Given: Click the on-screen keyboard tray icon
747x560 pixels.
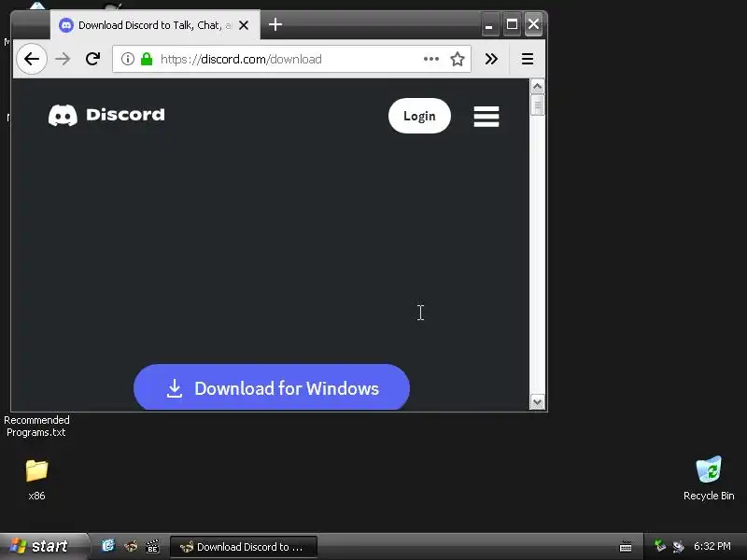Looking at the screenshot, I should coord(626,547).
